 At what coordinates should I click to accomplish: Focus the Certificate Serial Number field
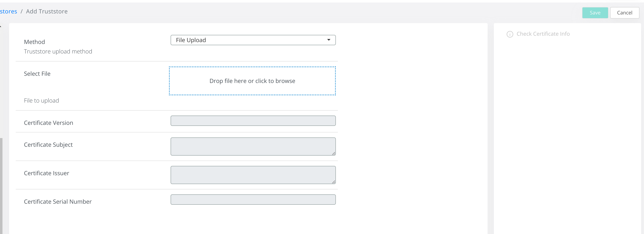253,200
